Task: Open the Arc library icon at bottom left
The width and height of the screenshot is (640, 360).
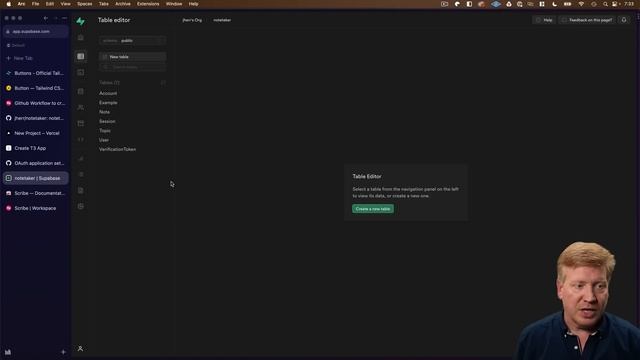Action: pos(8,352)
